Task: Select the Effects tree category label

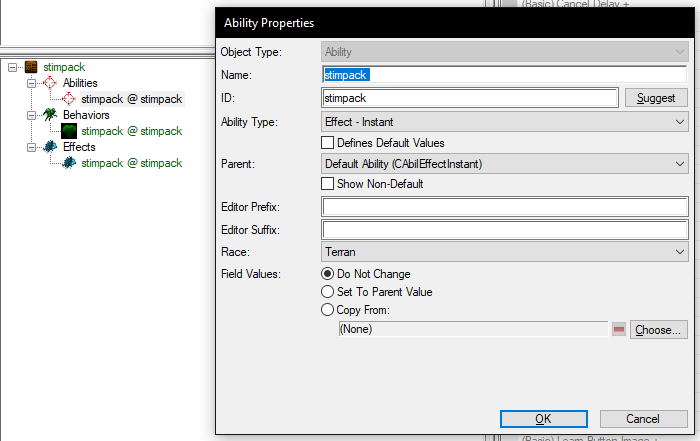Action: 79,147
